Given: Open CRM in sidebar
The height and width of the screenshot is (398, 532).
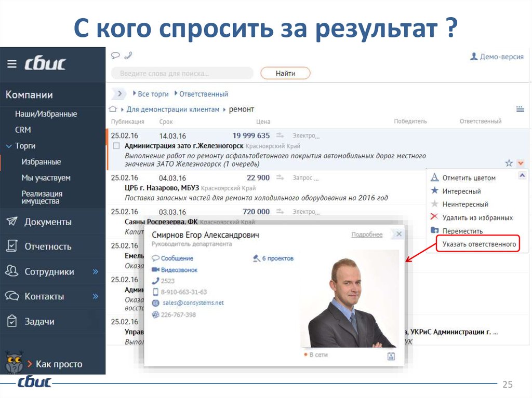Looking at the screenshot, I should pyautogui.click(x=23, y=130).
